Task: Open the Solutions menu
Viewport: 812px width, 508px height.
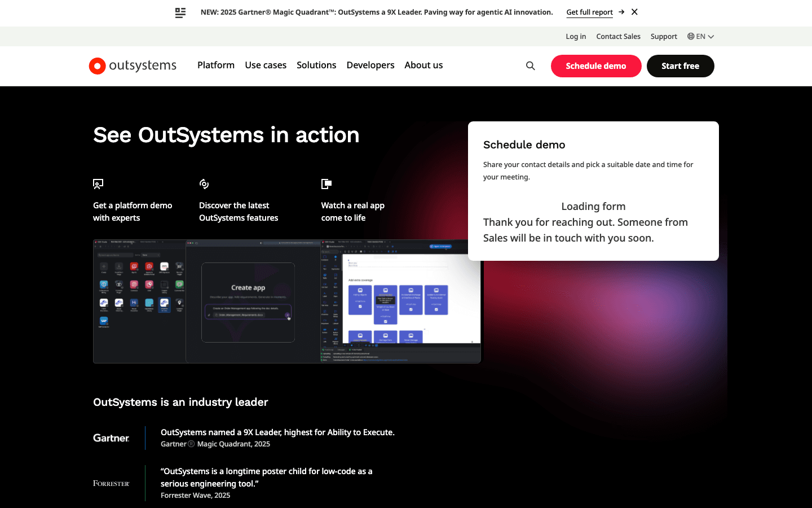Action: (x=316, y=65)
